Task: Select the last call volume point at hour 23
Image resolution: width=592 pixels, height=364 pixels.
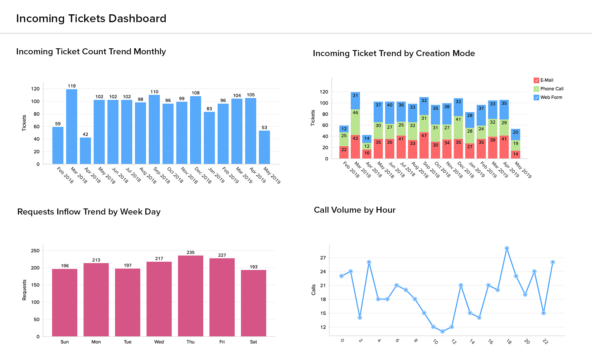Action: click(553, 262)
